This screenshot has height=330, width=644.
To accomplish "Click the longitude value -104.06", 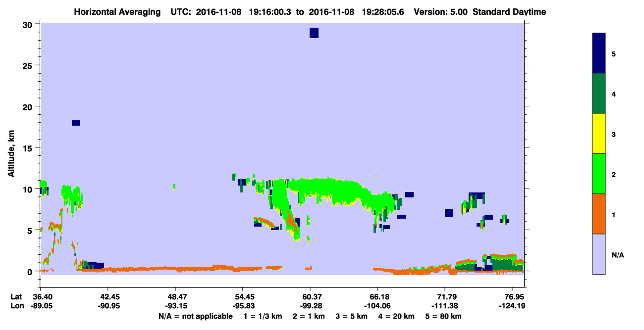I will tap(377, 306).
